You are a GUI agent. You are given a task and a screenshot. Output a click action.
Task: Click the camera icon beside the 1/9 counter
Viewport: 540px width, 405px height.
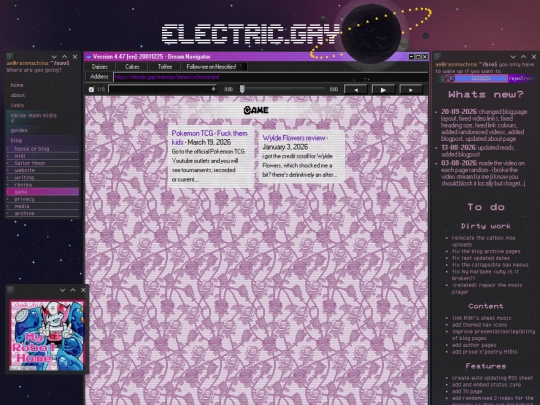click(x=91, y=89)
